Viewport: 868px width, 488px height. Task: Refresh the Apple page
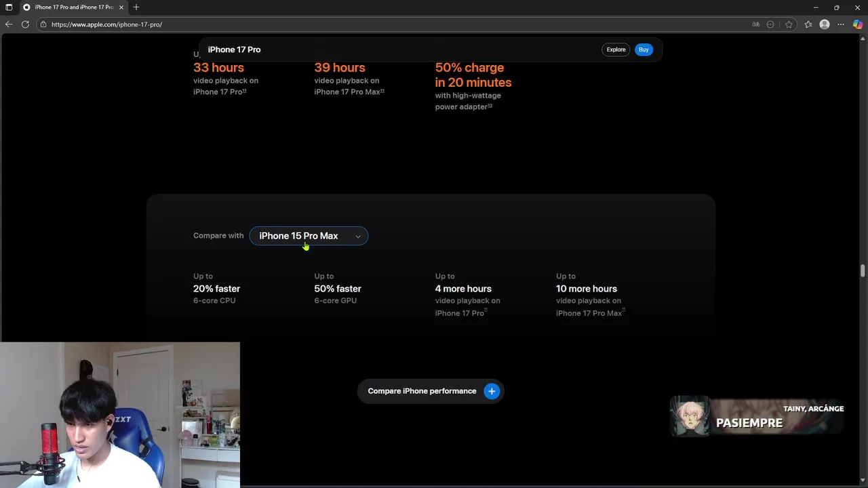click(25, 24)
